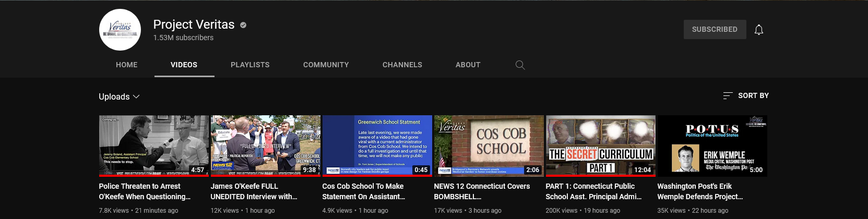This screenshot has width=868, height=219.
Task: Select the Channels tab
Action: click(x=402, y=65)
